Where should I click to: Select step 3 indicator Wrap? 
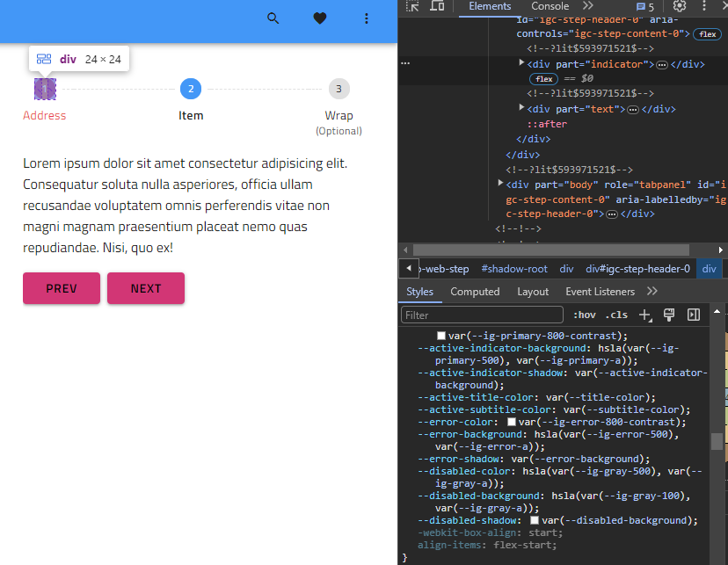pos(339,89)
